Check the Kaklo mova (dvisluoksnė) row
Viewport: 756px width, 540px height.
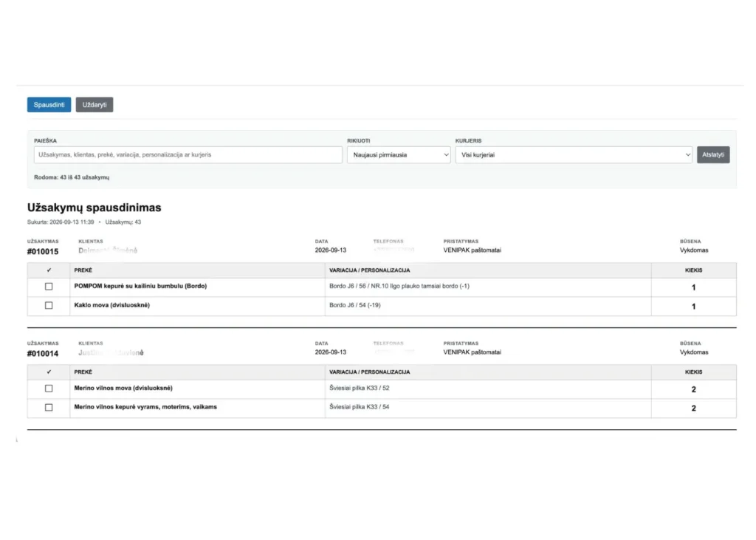[x=49, y=306]
